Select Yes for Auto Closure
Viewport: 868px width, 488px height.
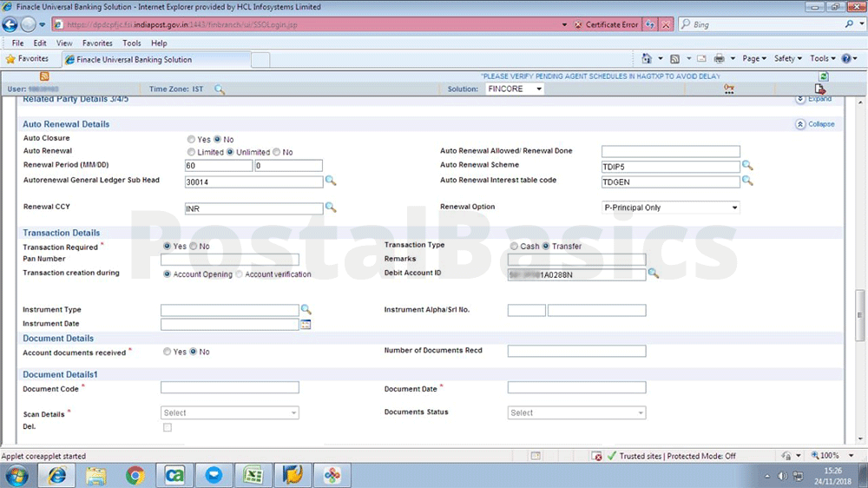tap(192, 139)
